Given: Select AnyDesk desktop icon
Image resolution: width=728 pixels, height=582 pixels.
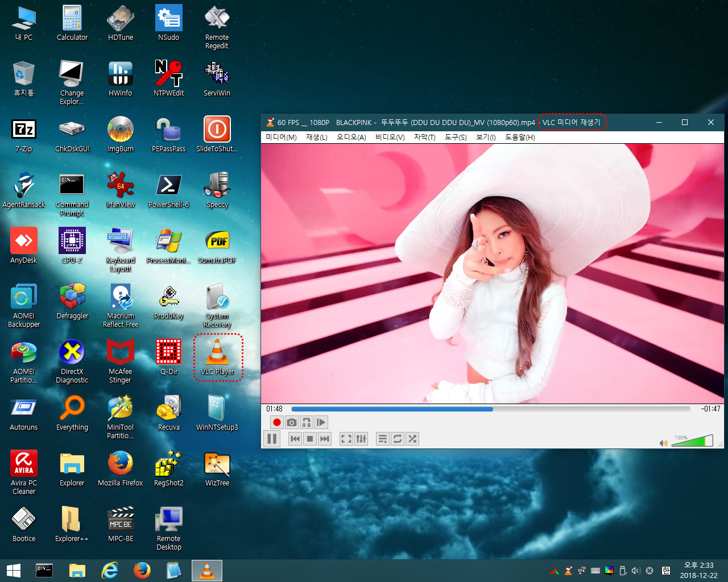Looking at the screenshot, I should pos(24,246).
